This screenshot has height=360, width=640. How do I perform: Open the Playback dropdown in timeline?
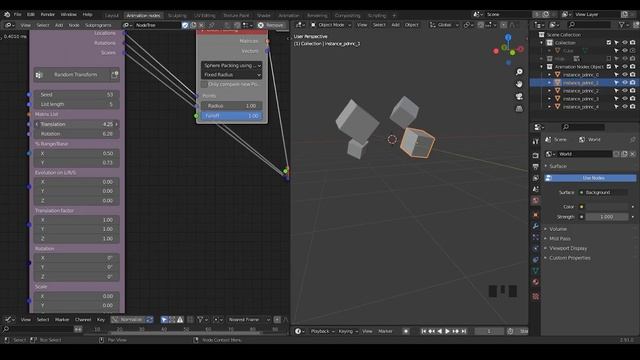coord(322,331)
